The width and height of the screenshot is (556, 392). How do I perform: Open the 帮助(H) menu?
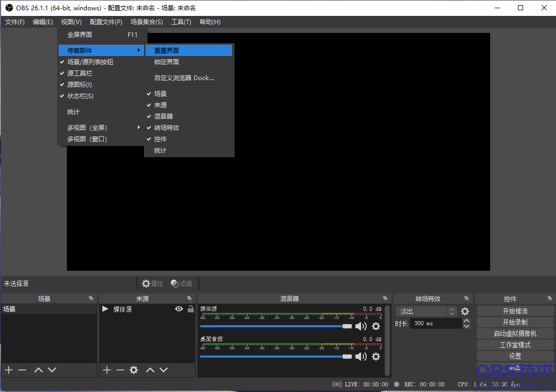(x=210, y=22)
